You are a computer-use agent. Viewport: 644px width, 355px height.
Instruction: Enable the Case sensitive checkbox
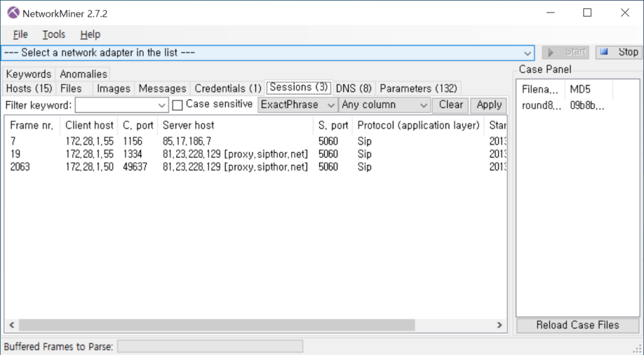(178, 105)
